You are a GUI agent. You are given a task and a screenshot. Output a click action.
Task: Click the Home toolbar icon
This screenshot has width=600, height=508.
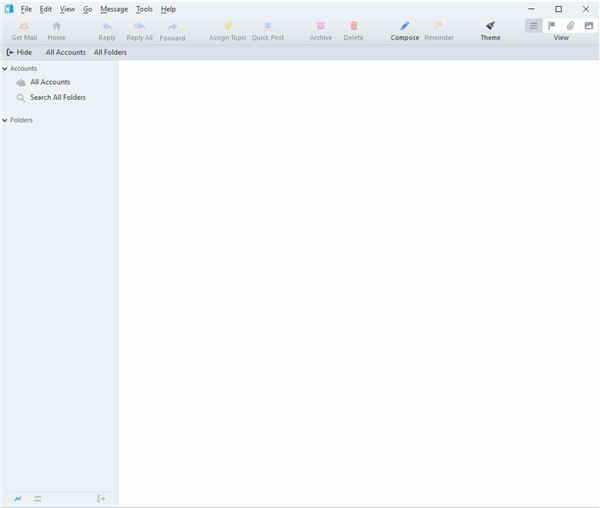pos(56,26)
